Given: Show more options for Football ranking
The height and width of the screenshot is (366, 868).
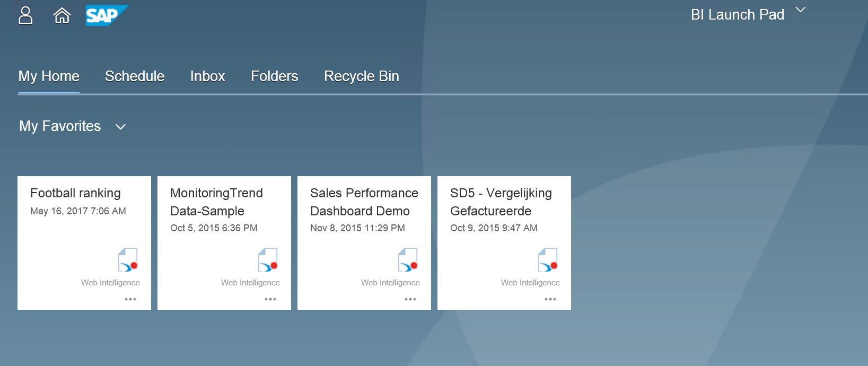Looking at the screenshot, I should (130, 299).
